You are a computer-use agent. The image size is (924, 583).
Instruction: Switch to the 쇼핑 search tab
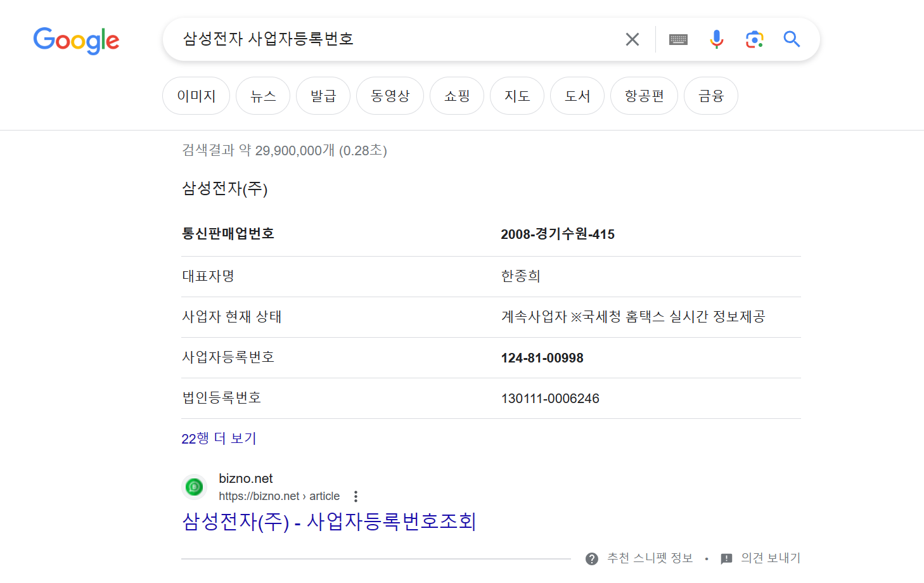click(457, 96)
